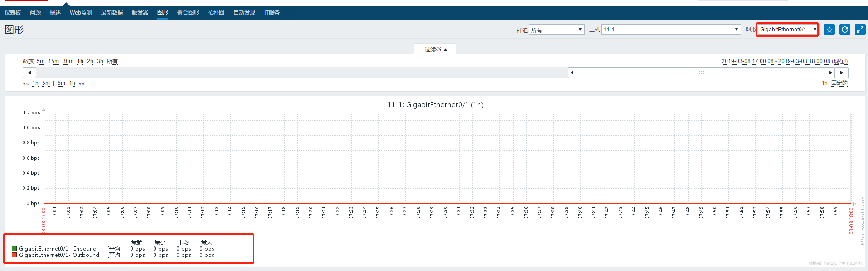Collapse the 过滤器 filter panel
The height and width of the screenshot is (271, 868).
click(x=435, y=49)
